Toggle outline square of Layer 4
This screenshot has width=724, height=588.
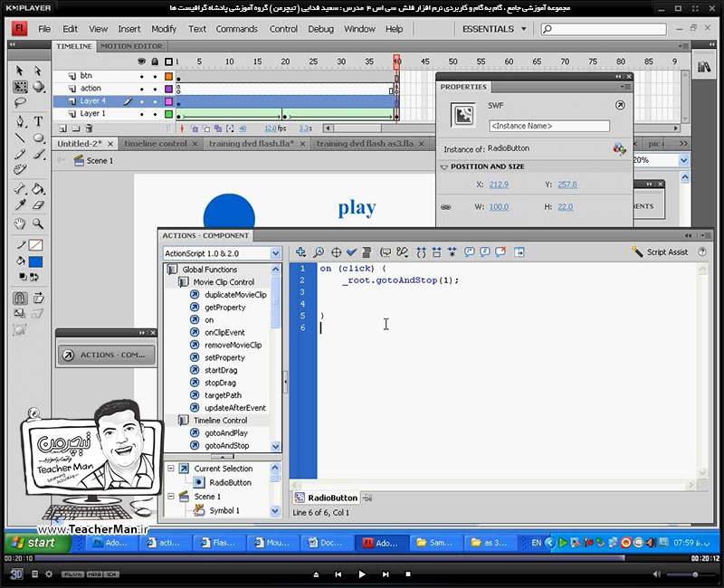[x=168, y=101]
